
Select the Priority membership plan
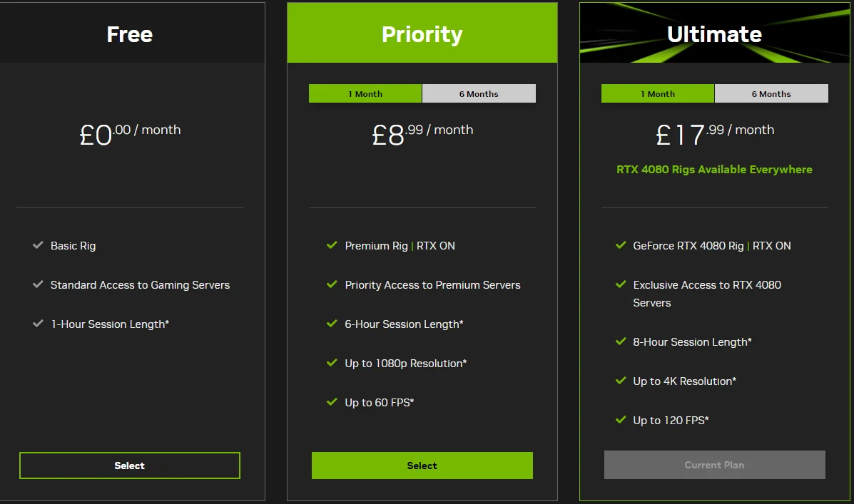[422, 466]
